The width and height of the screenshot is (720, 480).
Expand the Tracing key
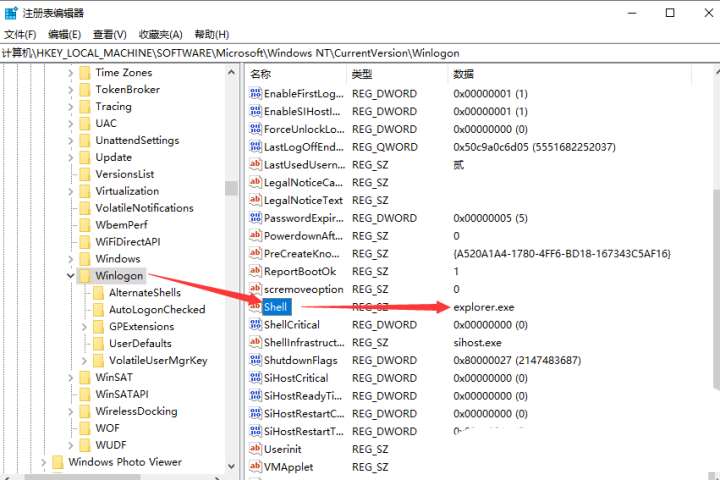[x=70, y=107]
